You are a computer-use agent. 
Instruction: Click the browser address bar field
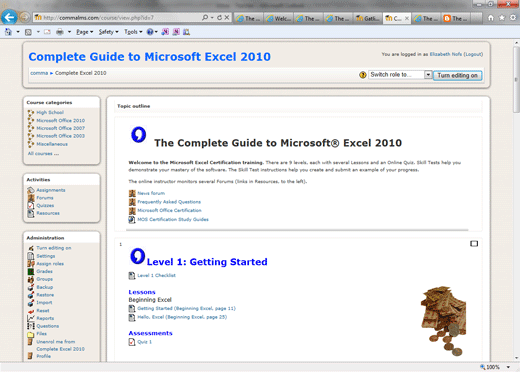[117, 18]
